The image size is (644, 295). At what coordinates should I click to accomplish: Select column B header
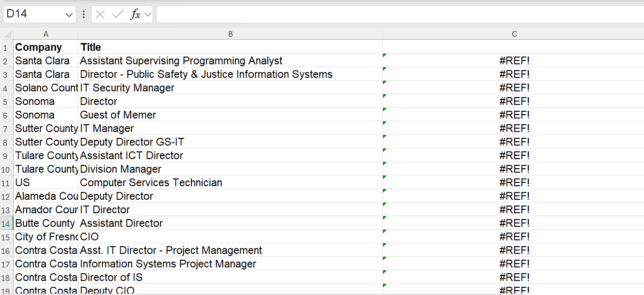[230, 34]
